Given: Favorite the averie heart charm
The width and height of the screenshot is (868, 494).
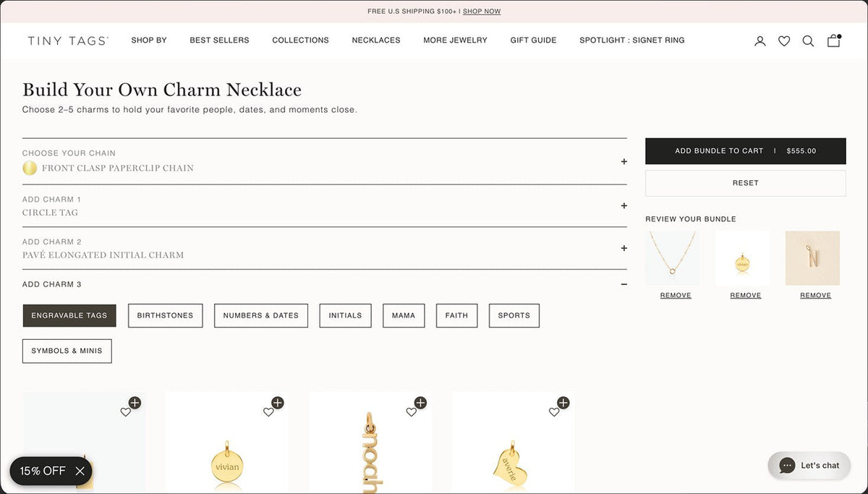Looking at the screenshot, I should 554,412.
